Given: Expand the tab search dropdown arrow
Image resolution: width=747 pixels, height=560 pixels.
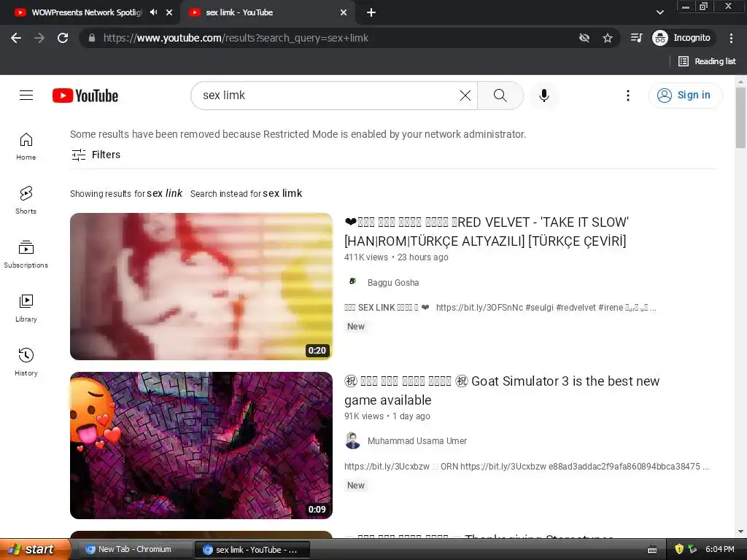Looking at the screenshot, I should click(659, 13).
